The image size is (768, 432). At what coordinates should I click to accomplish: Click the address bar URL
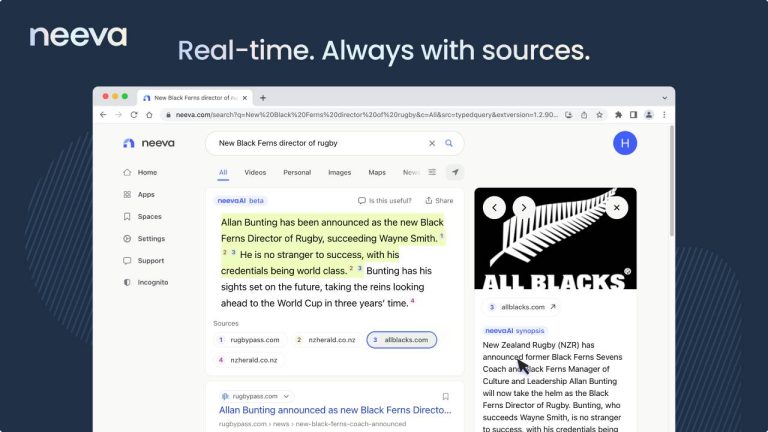pos(366,115)
